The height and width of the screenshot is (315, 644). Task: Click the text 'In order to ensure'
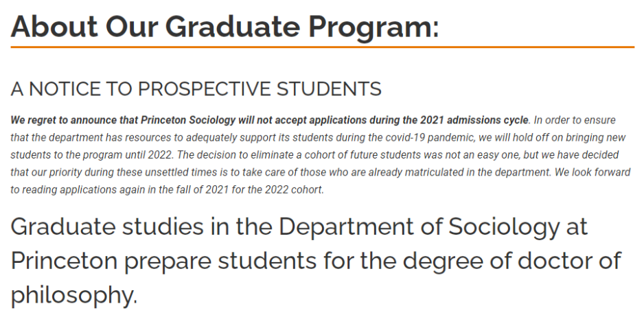[574, 119]
